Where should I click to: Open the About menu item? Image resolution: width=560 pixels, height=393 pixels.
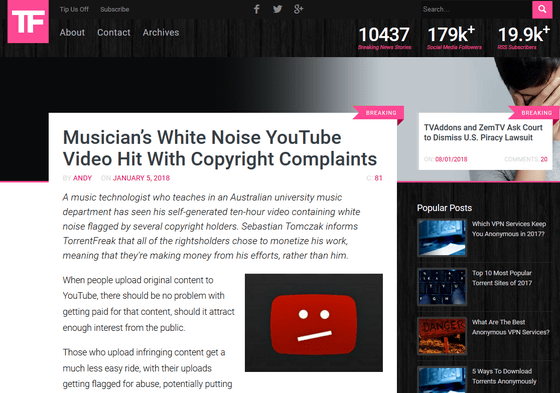[x=72, y=33]
